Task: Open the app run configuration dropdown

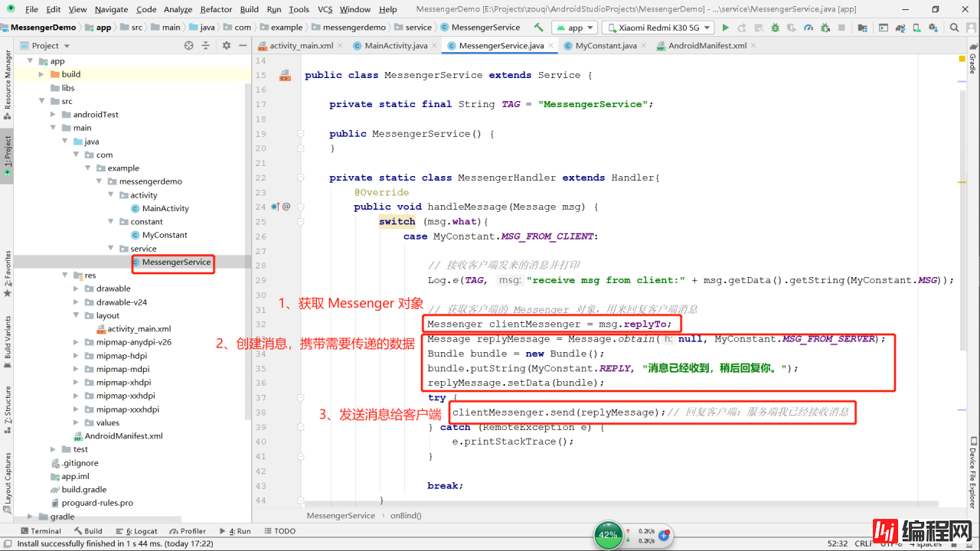Action: (x=576, y=28)
